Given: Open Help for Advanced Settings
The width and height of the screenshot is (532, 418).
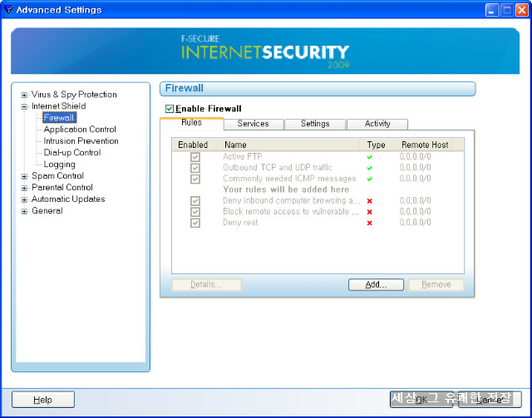Looking at the screenshot, I should 43,400.
